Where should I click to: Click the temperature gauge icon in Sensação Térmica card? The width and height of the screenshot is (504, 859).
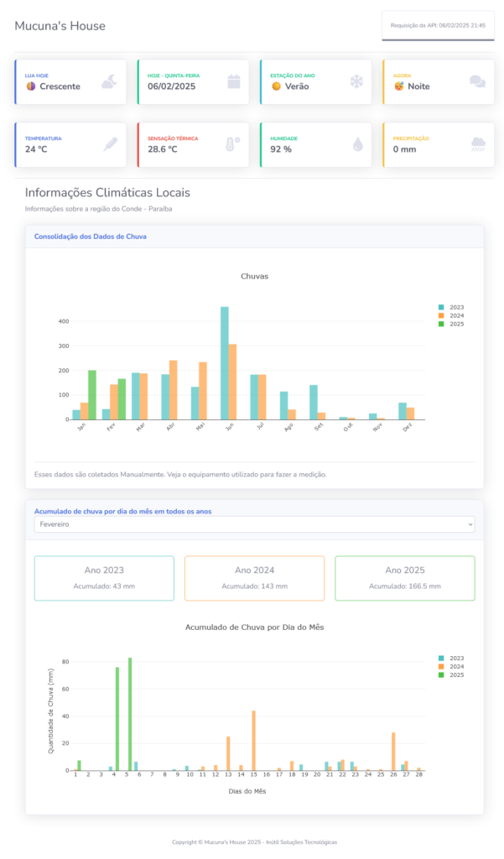click(x=232, y=144)
